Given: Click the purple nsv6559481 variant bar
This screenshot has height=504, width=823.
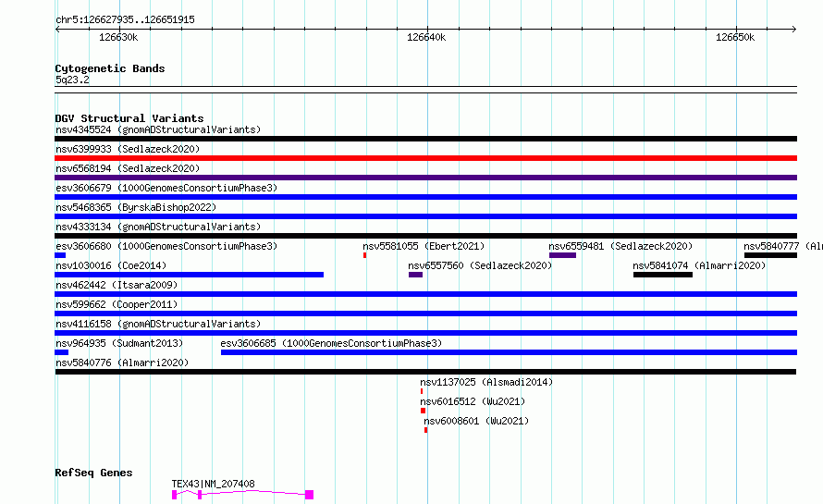Looking at the screenshot, I should click(x=562, y=255).
